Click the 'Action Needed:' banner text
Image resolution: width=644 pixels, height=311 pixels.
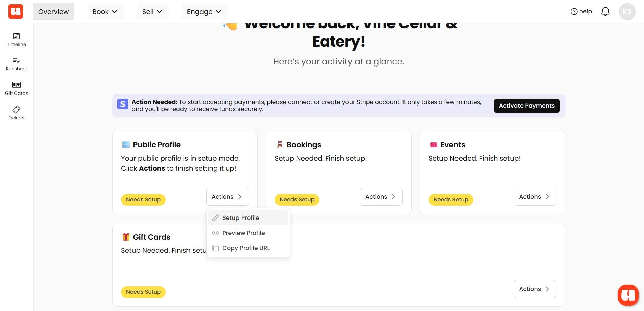click(154, 102)
